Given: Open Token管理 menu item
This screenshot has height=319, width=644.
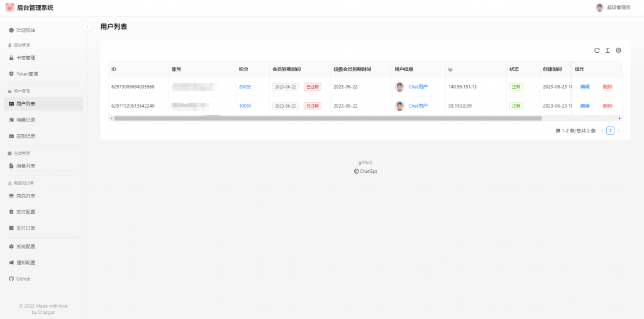Looking at the screenshot, I should point(43,74).
